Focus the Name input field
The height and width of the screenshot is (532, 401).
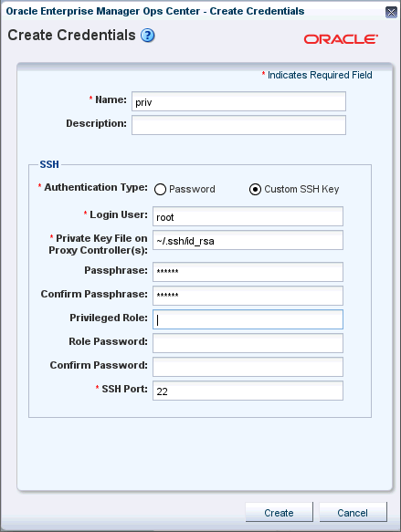click(x=238, y=101)
